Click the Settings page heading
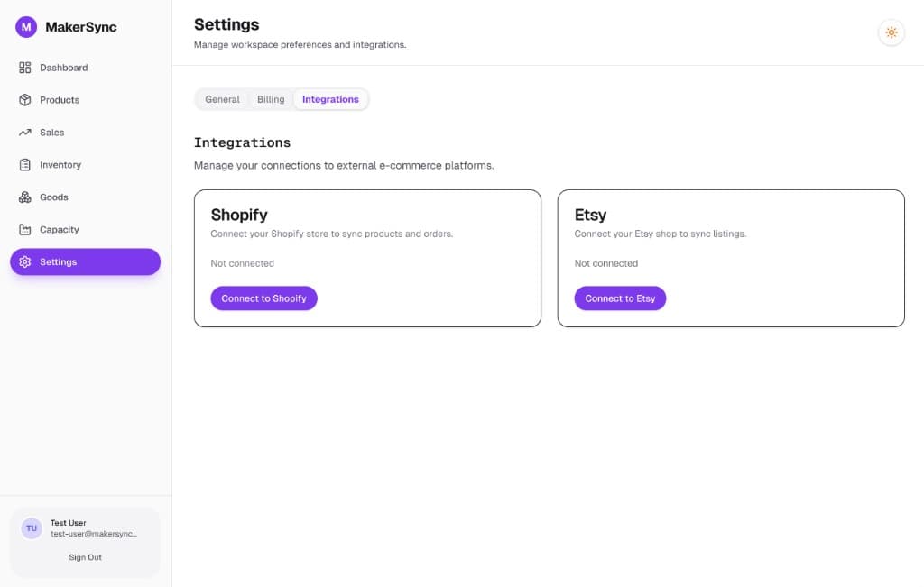924x587 pixels. (226, 24)
